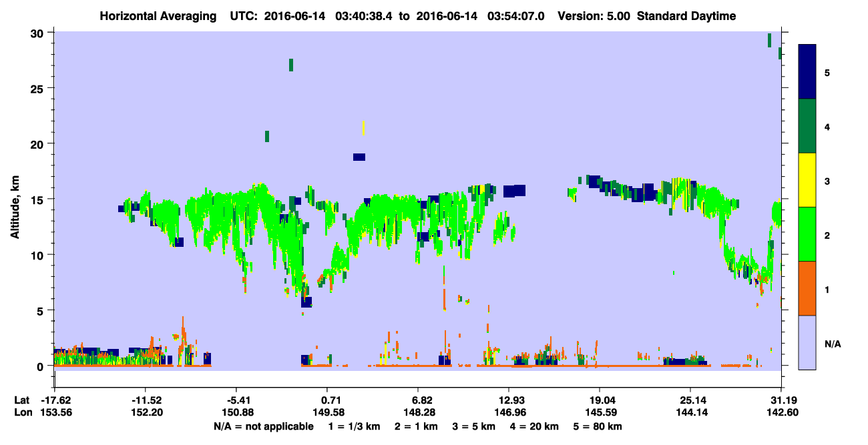
Task: Click longitude value 153.56
Action: pos(55,413)
